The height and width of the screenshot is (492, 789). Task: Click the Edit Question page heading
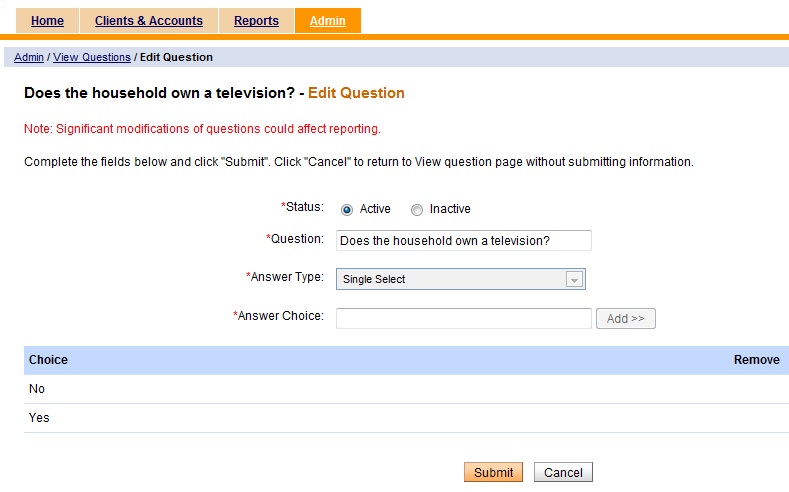(356, 93)
